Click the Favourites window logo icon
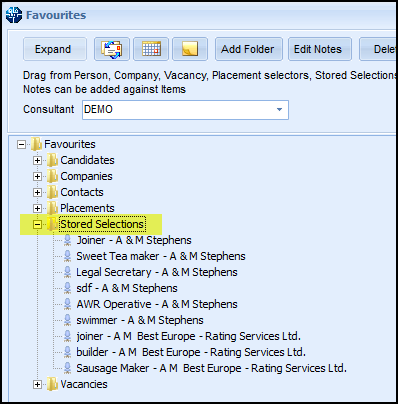This screenshot has width=398, height=404. point(14,15)
